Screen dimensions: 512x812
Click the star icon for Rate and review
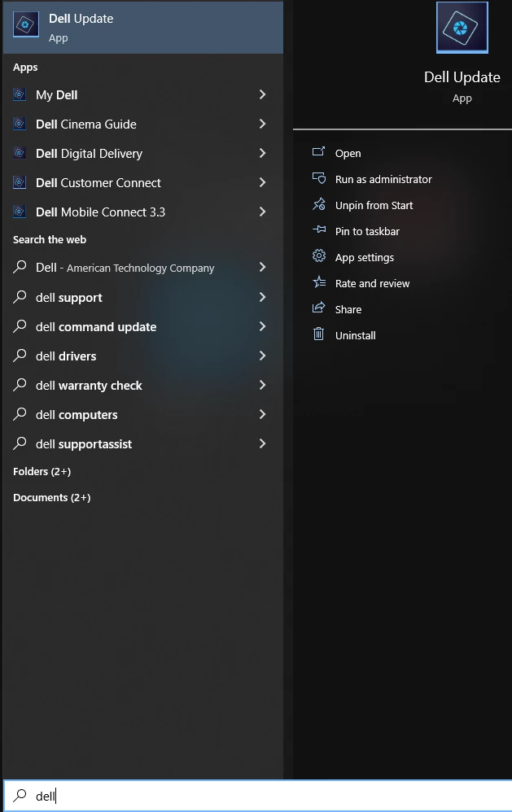[x=319, y=283]
